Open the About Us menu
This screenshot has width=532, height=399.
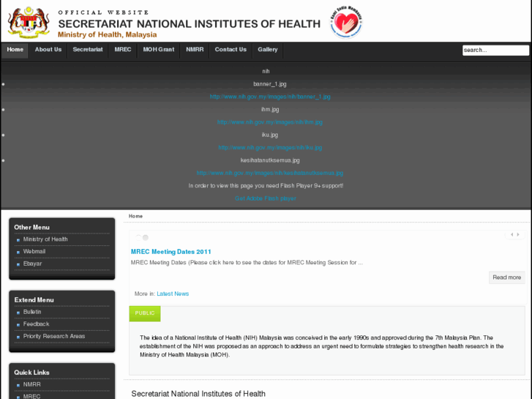tap(48, 50)
